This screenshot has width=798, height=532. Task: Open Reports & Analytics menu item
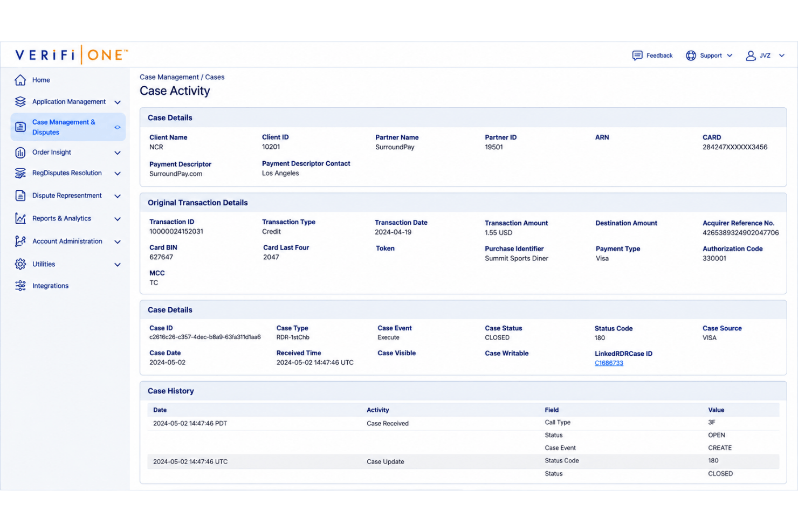tap(61, 218)
